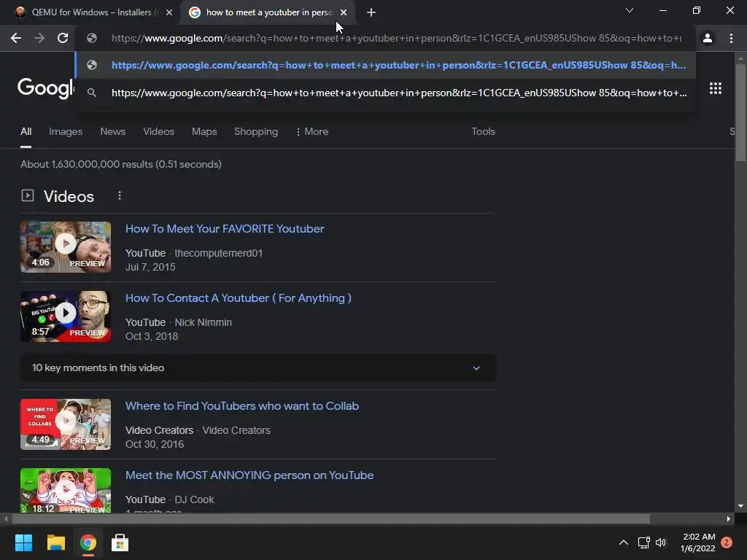This screenshot has width=747, height=560.
Task: Close the 'how to meet a youtuber' tab
Action: [x=344, y=12]
